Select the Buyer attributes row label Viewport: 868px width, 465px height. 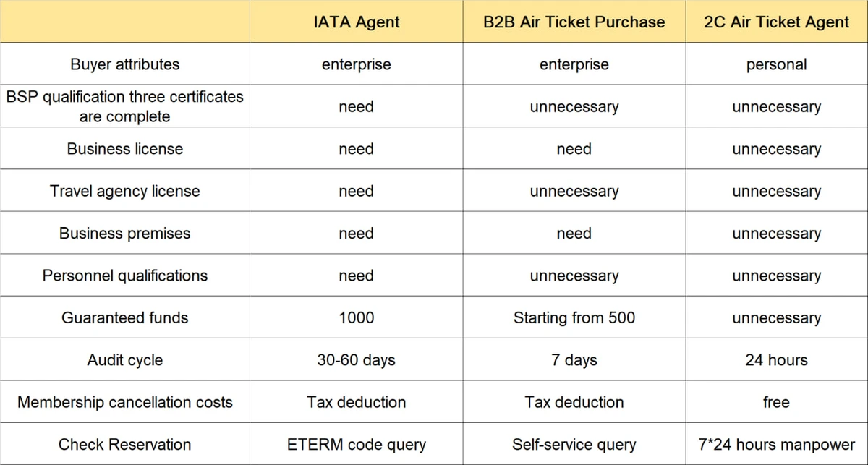(124, 64)
